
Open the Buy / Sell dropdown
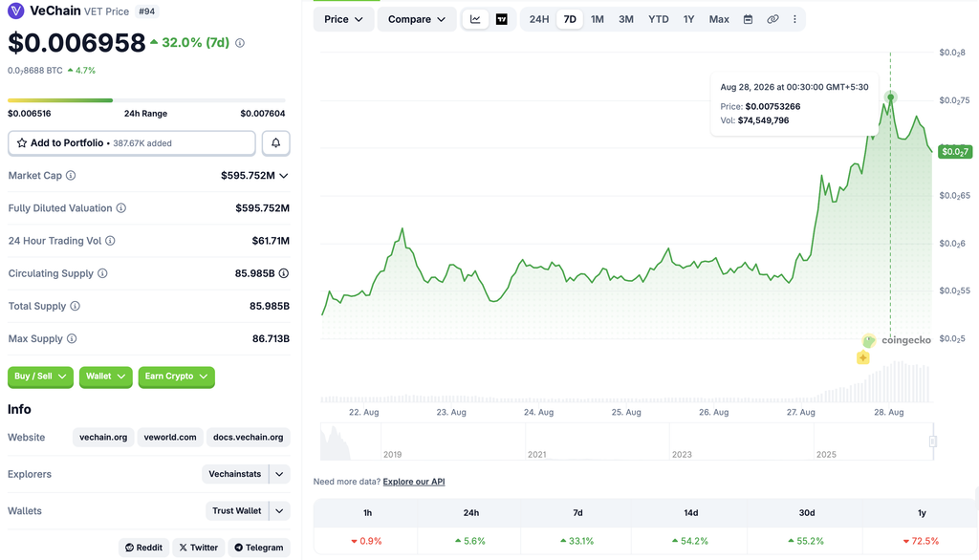pos(40,377)
